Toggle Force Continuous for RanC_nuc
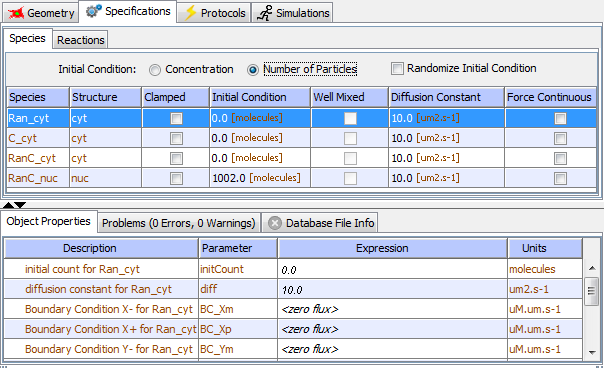Viewport: 604px width, 368px height. click(560, 178)
